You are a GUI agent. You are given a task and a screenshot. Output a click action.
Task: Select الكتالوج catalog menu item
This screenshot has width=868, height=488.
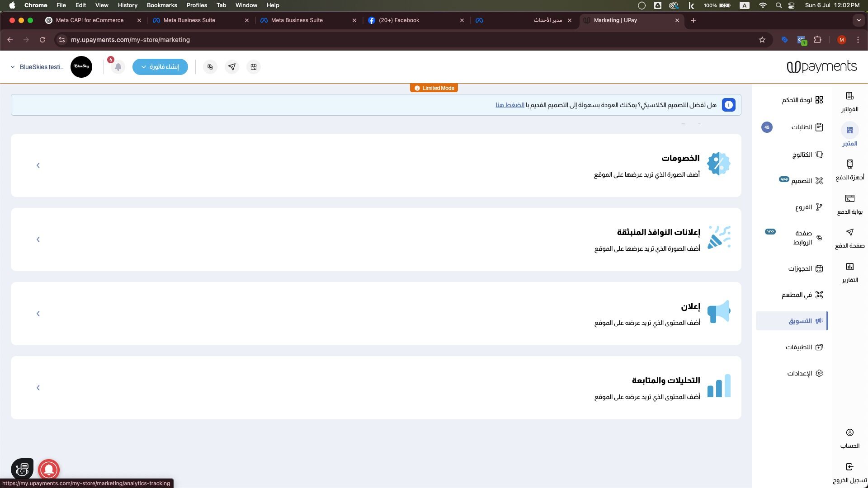(x=802, y=155)
